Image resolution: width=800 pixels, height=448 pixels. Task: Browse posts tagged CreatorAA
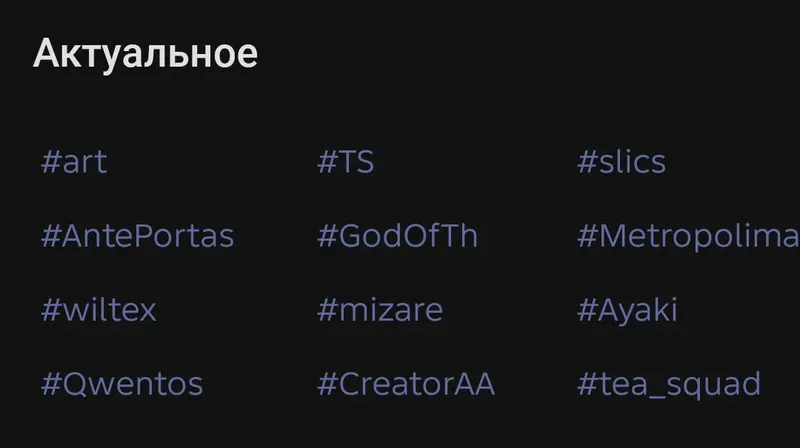click(x=406, y=384)
